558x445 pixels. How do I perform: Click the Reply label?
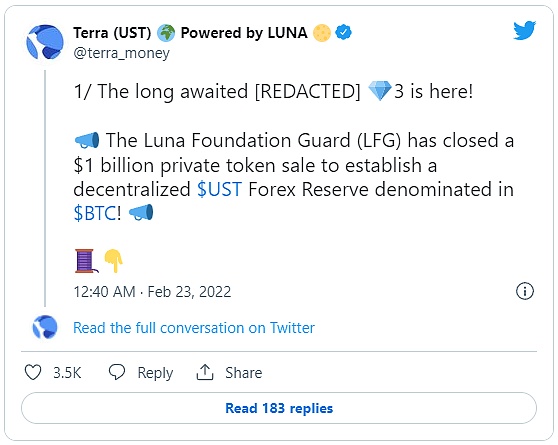(x=155, y=373)
